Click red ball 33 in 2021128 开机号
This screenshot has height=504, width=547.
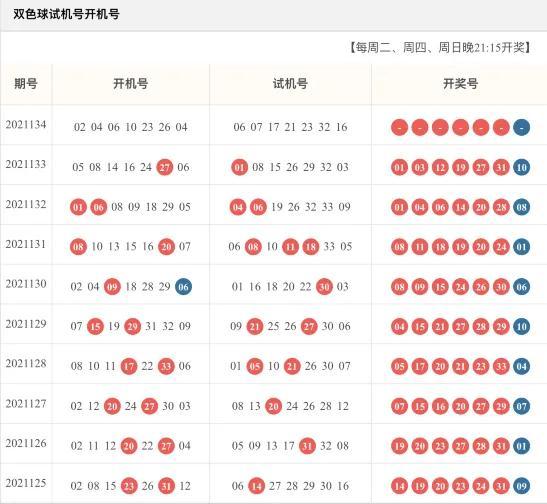[166, 366]
